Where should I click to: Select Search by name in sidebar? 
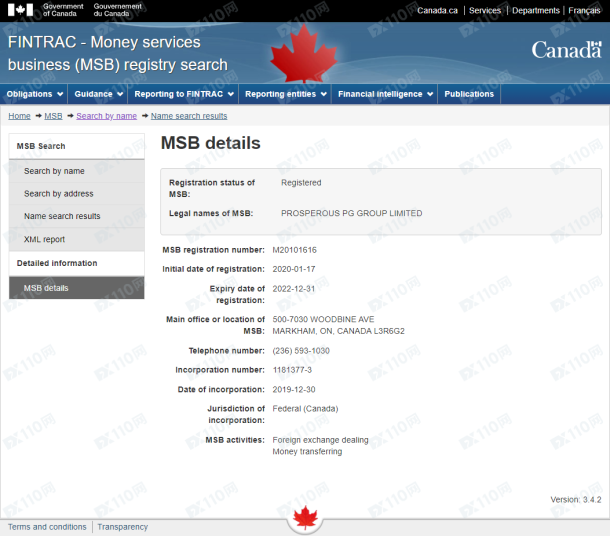tap(54, 171)
